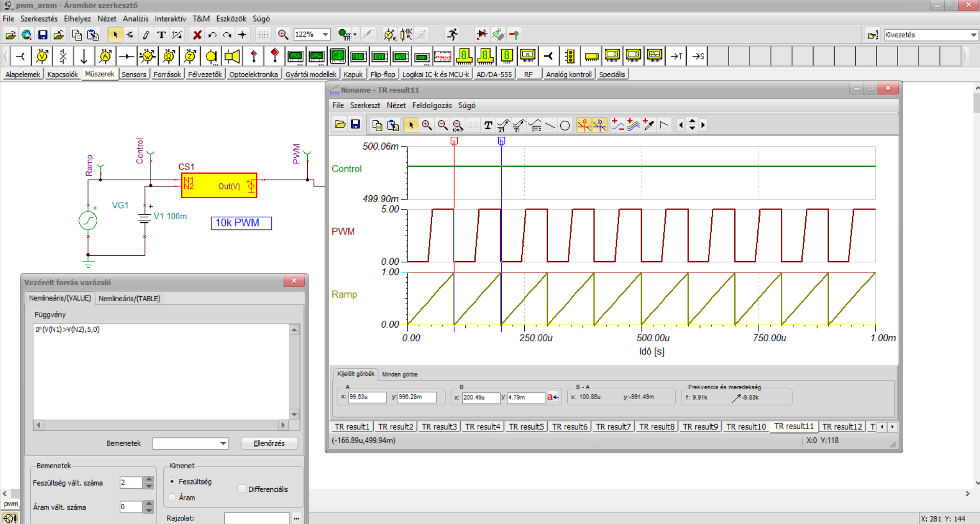Click the blue 'b' cursor marker on graph

(x=501, y=141)
